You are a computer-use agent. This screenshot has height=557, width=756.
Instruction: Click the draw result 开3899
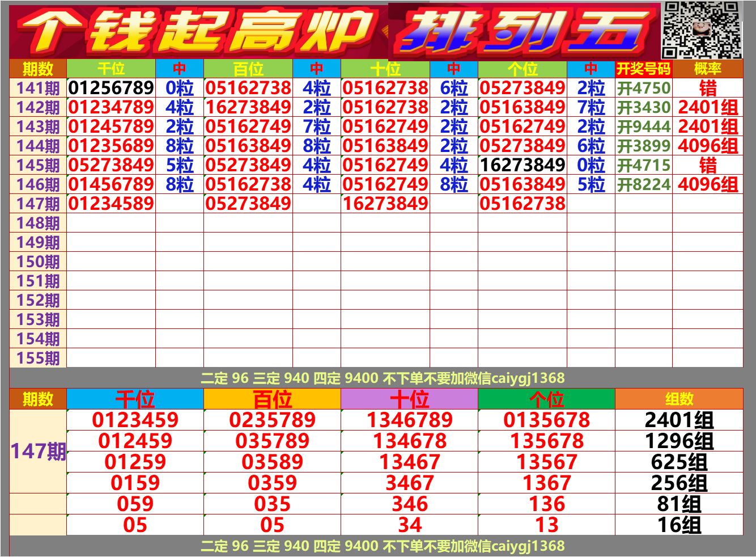[x=644, y=146]
